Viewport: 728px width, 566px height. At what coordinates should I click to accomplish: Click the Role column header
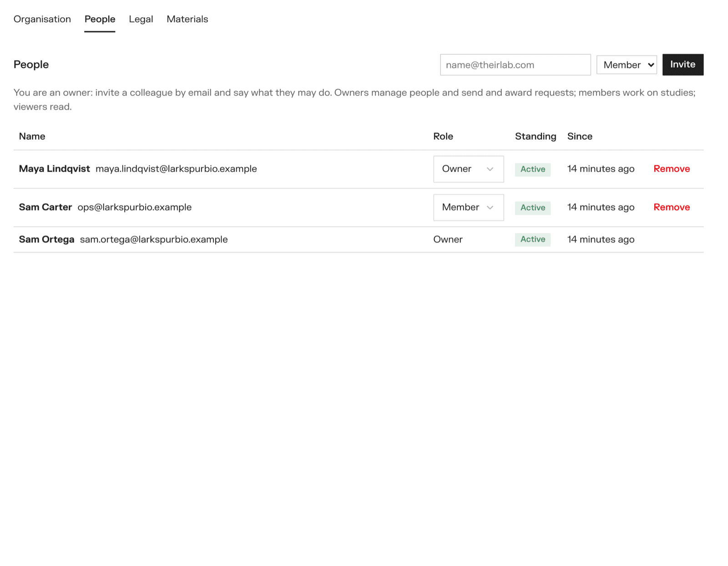pyautogui.click(x=443, y=136)
